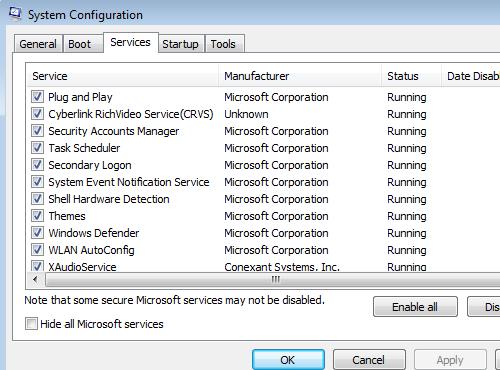This screenshot has height=370, width=500.
Task: Select the Cyberlink RichVideo Service(CRVS) name
Action: (131, 114)
